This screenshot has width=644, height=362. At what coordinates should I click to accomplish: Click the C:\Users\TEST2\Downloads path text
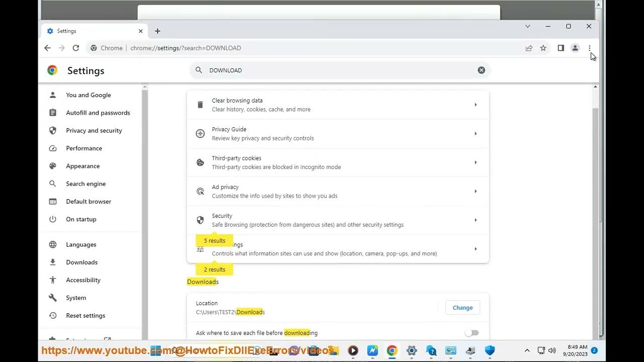tap(230, 312)
